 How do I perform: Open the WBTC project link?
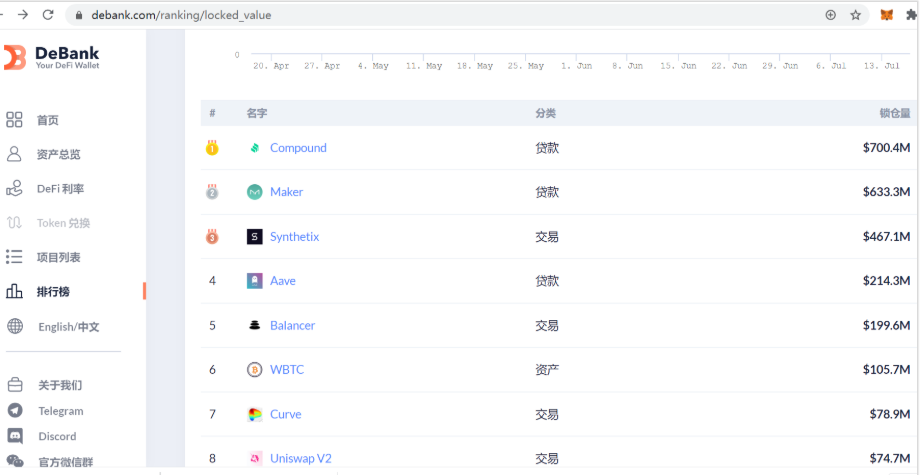287,370
